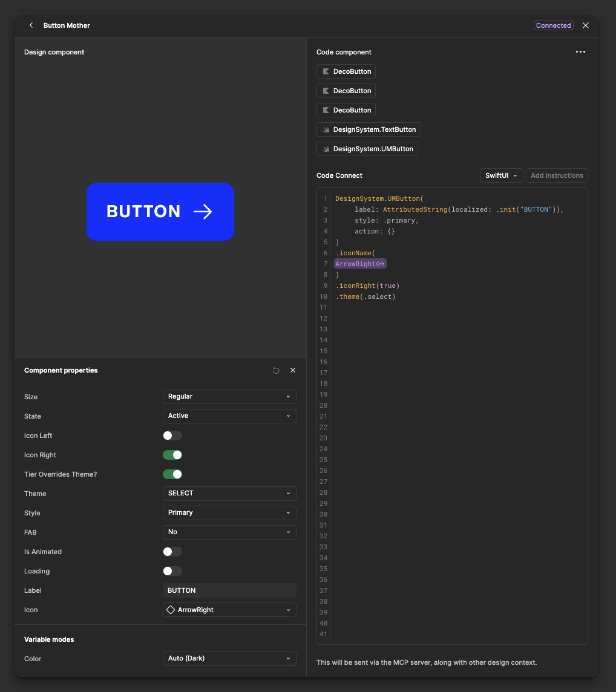Toggle the Icon Right switch off

(172, 455)
